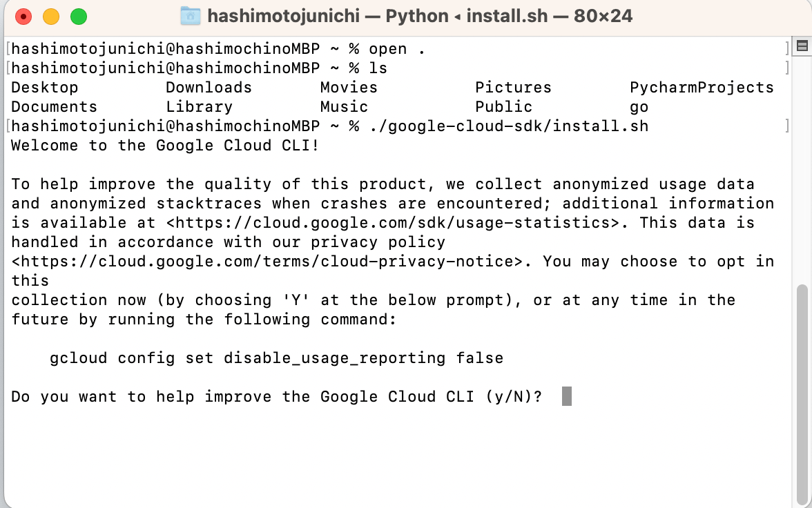
Task: Open the cloud-privacy-notice URL
Action: (271, 262)
